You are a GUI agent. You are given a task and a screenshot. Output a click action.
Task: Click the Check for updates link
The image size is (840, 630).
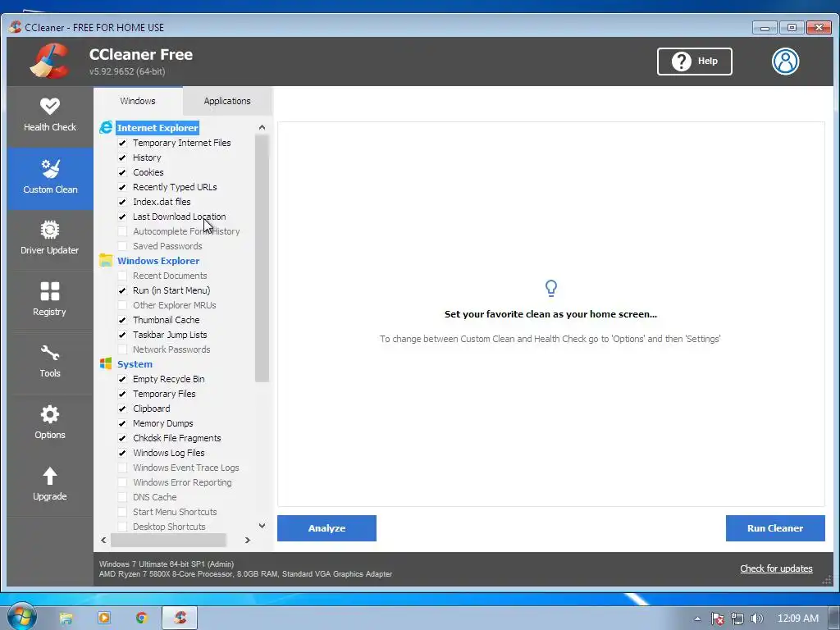click(776, 568)
